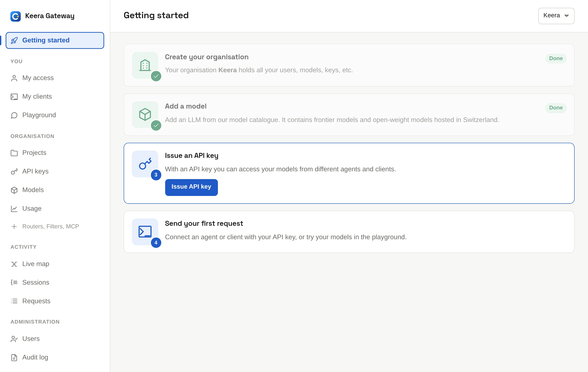Open Users administration
This screenshot has height=372, width=588.
pyautogui.click(x=55, y=339)
